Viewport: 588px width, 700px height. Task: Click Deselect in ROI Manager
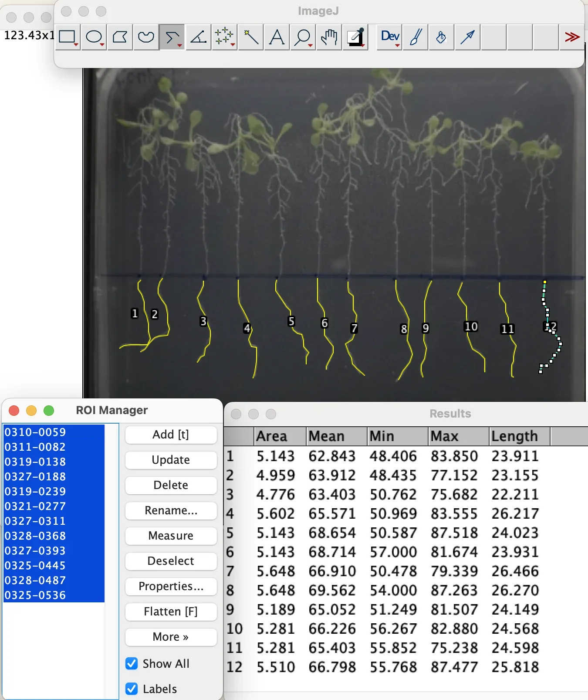point(171,561)
